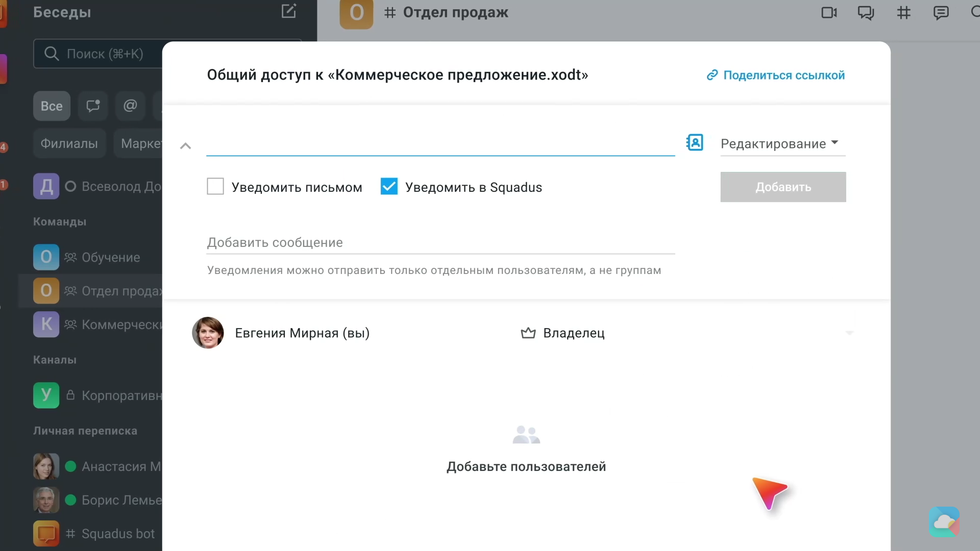The height and width of the screenshot is (551, 980).
Task: Filter conversations by mentions @ icon
Action: click(x=130, y=106)
